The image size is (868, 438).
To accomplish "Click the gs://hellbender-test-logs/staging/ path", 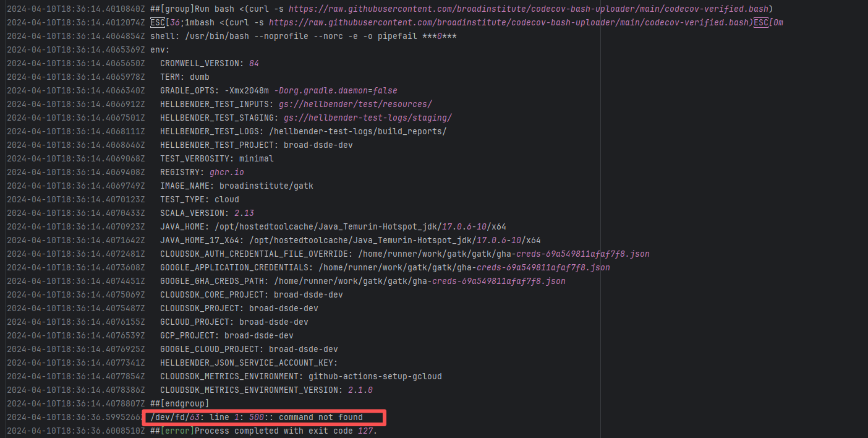I will coord(367,118).
